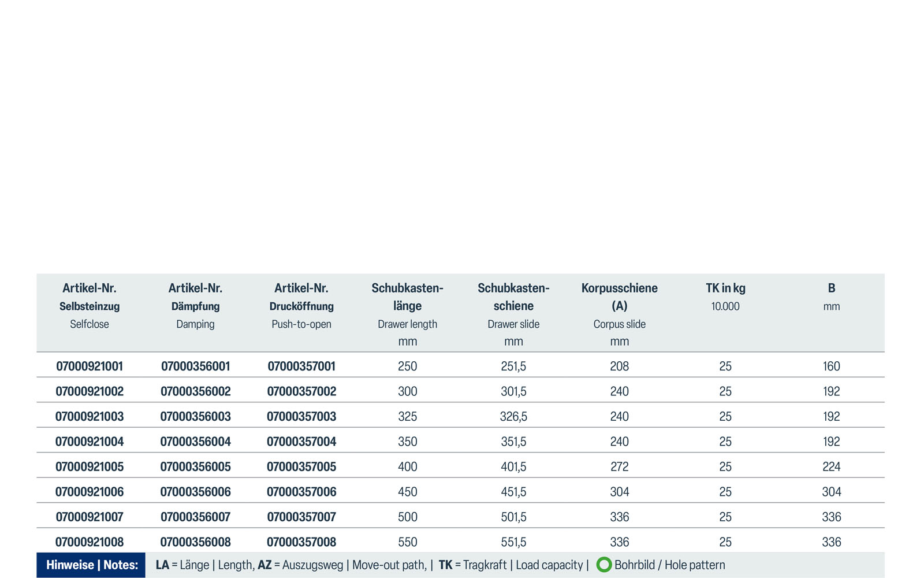Click the drawer slide value 251,5
This screenshot has height=578, width=924.
coord(513,366)
